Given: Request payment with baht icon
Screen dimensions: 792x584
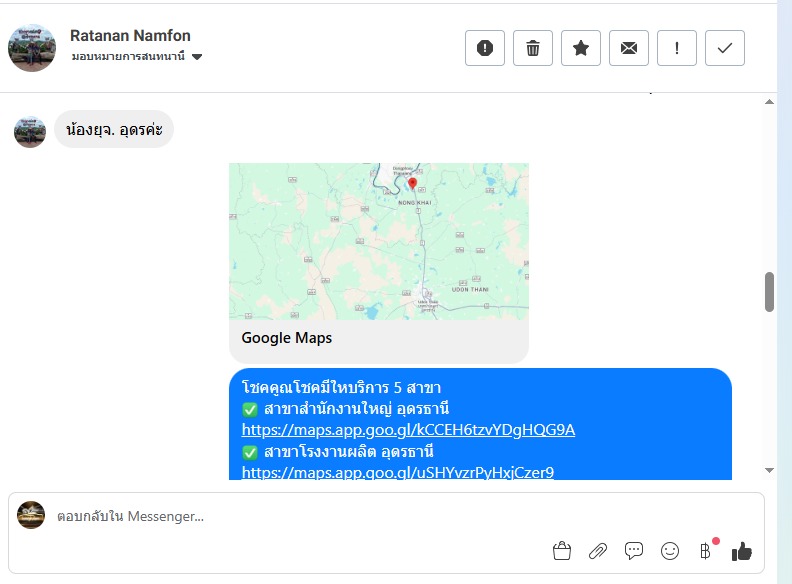Looking at the screenshot, I should (706, 551).
